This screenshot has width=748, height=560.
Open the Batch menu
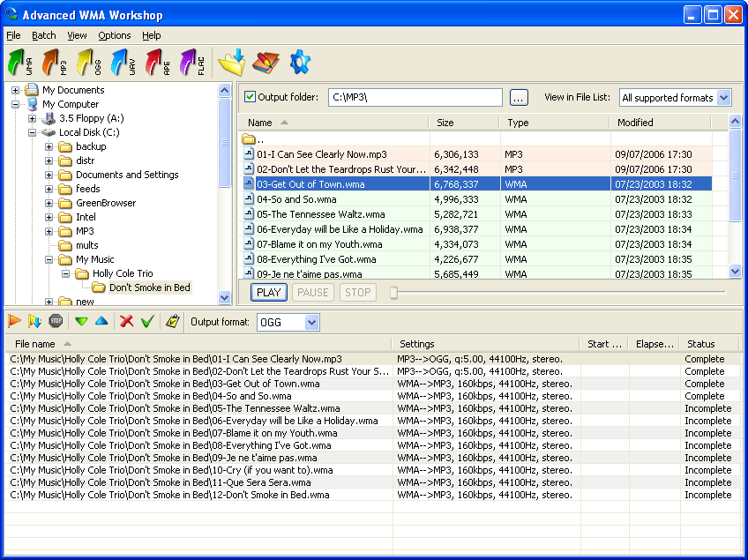(x=44, y=35)
